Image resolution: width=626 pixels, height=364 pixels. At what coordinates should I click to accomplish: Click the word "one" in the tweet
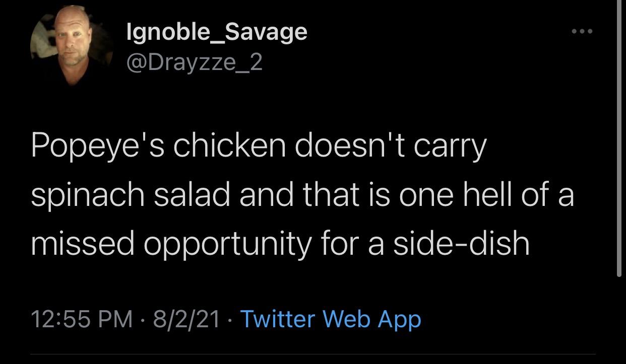tap(424, 195)
